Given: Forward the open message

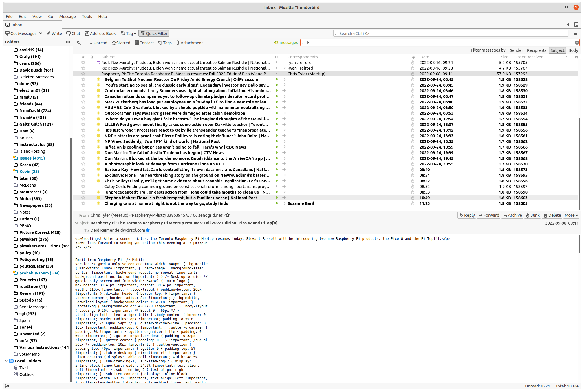Looking at the screenshot, I should point(489,215).
